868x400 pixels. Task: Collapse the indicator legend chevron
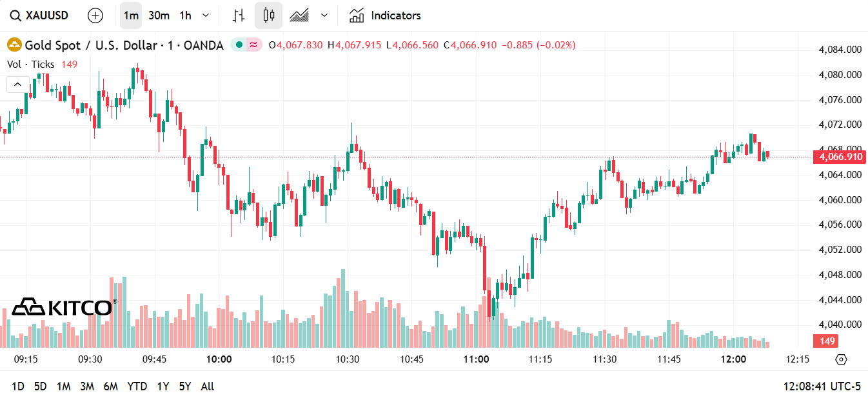click(x=17, y=85)
